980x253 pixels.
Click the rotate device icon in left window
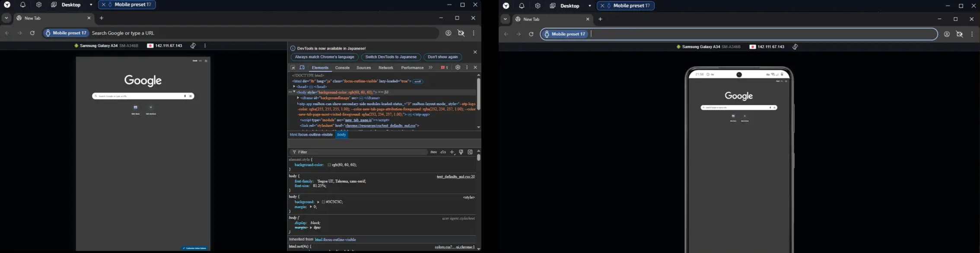click(193, 46)
